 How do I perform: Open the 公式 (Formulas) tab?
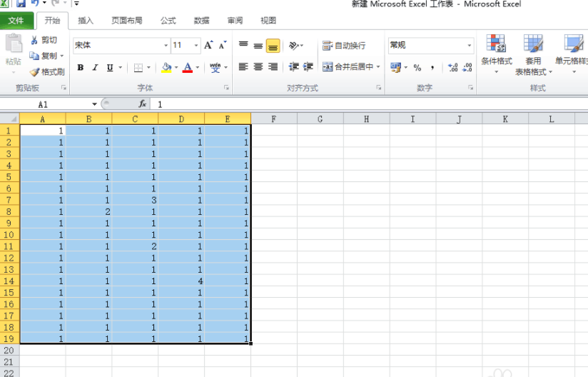(x=168, y=21)
